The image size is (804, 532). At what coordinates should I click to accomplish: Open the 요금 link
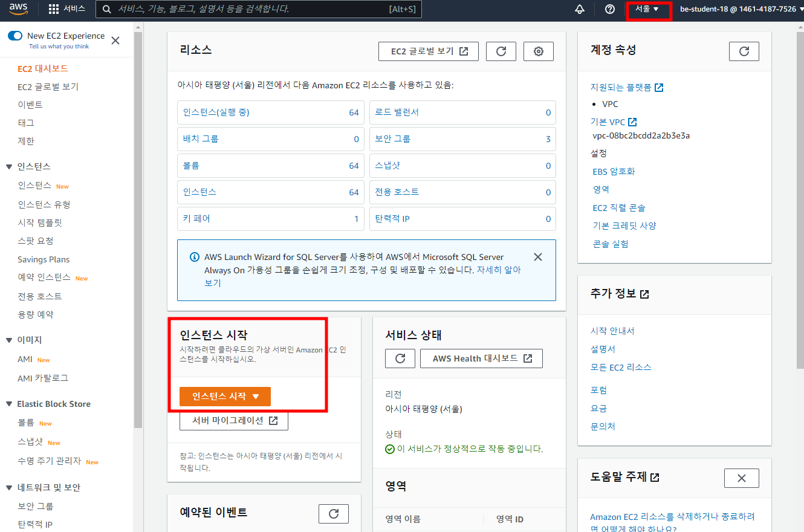point(598,408)
